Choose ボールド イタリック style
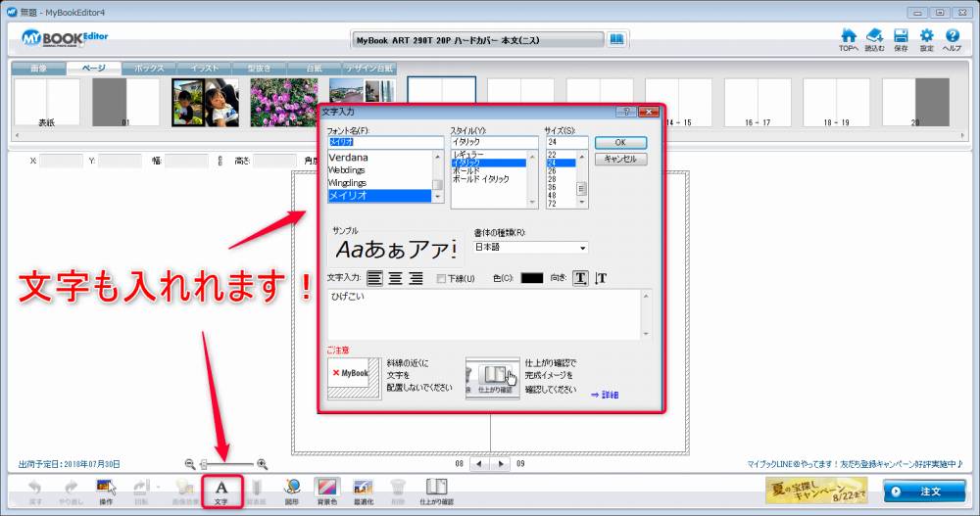Screen dimensions: 980x516 (481, 178)
